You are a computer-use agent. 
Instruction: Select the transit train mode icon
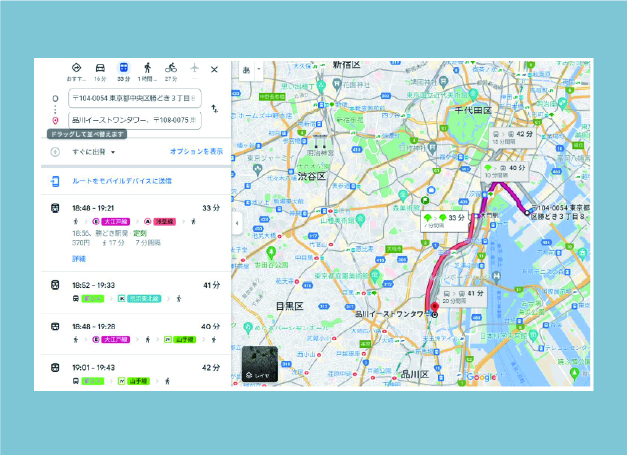124,68
